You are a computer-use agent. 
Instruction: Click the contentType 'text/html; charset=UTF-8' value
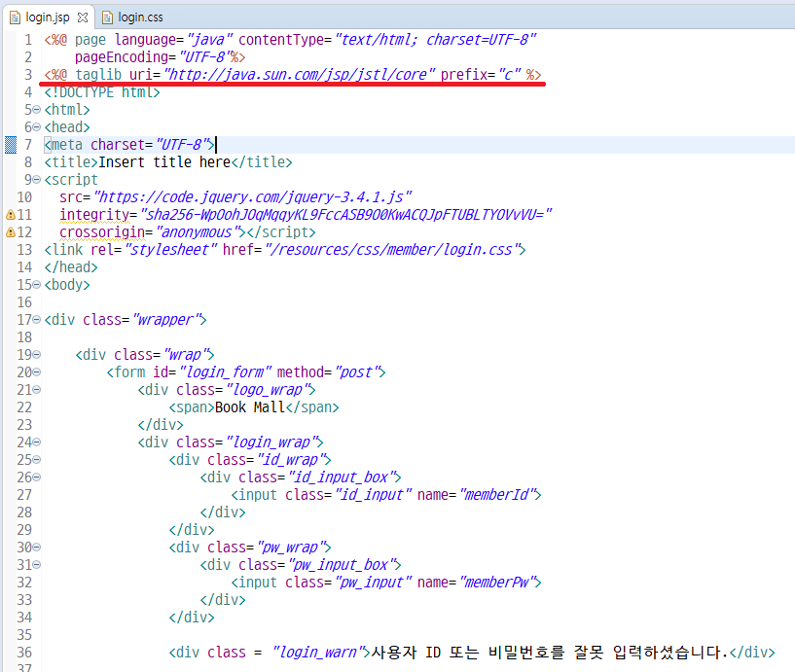[435, 40]
